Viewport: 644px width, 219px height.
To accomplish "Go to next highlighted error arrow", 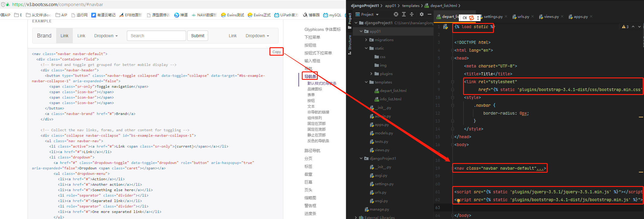I will coord(639,27).
